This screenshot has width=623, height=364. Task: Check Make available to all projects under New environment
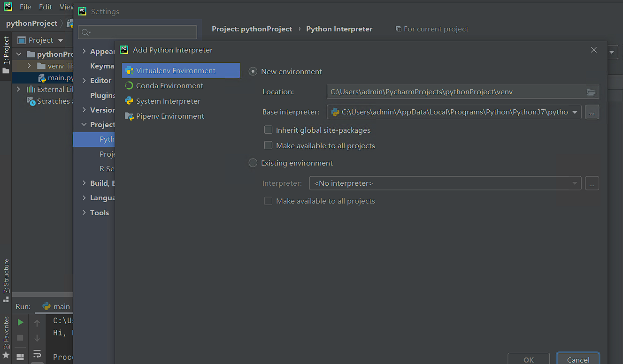pos(269,145)
